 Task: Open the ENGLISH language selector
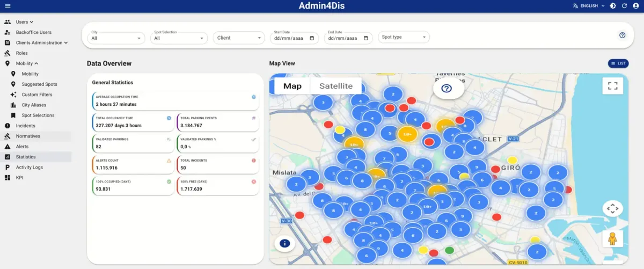pyautogui.click(x=589, y=6)
